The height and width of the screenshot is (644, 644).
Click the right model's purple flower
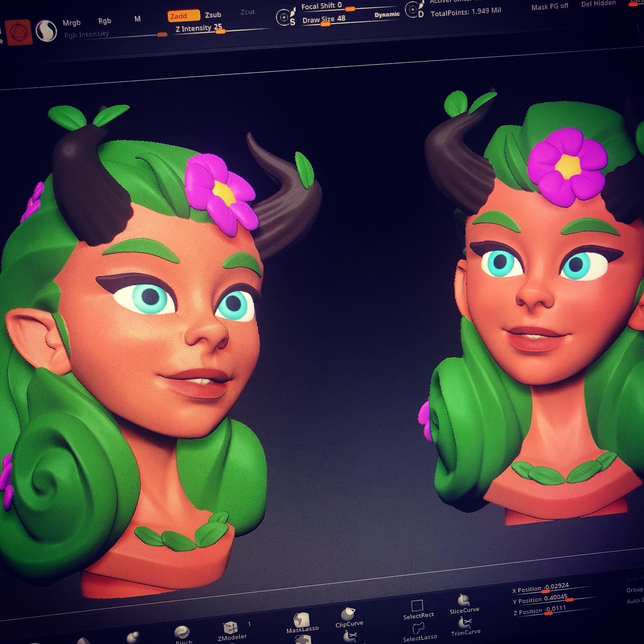(568, 166)
